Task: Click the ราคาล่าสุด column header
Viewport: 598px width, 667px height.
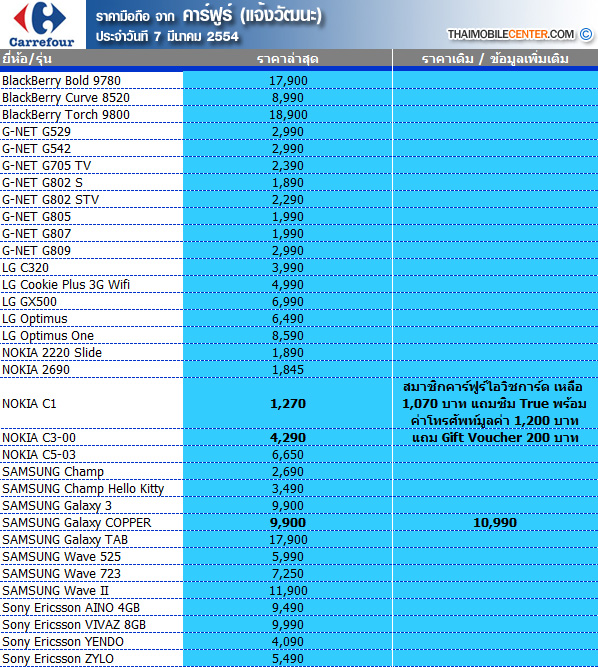Action: 288,59
